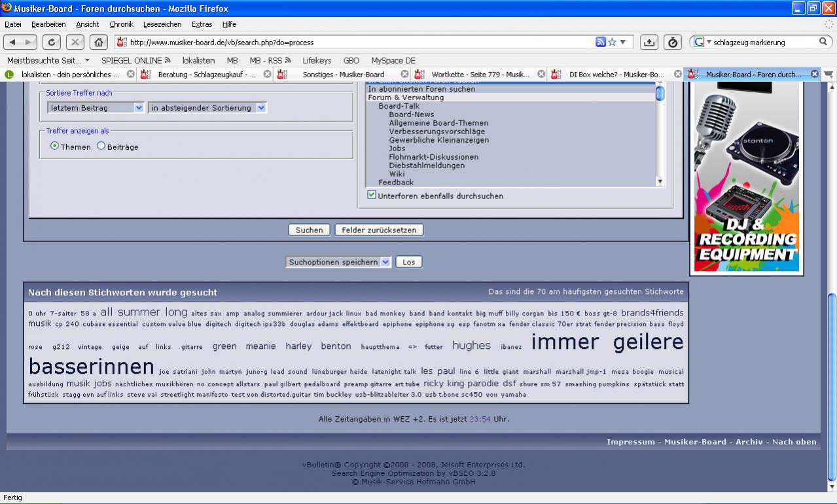Click 'Felder zurücksetzen' to reset the form
The width and height of the screenshot is (837, 504).
point(379,230)
